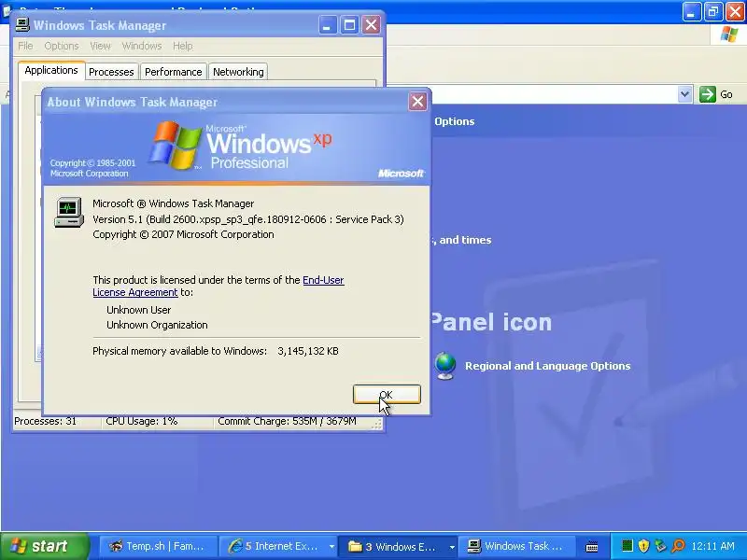Click the Start button
This screenshot has width=747, height=560.
click(44, 546)
